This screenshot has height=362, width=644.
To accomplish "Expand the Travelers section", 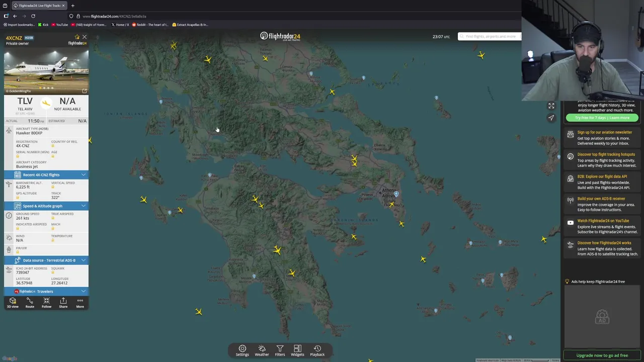I will tap(46, 291).
